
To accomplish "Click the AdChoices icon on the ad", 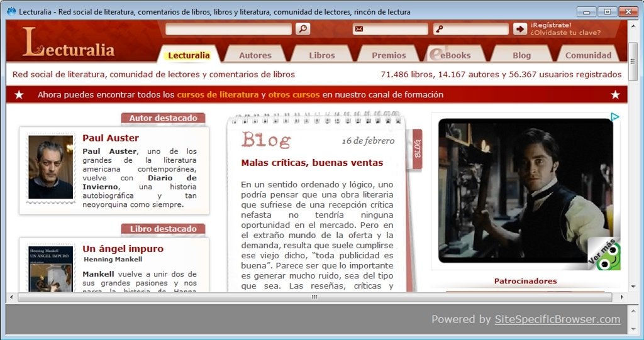I will tap(614, 117).
